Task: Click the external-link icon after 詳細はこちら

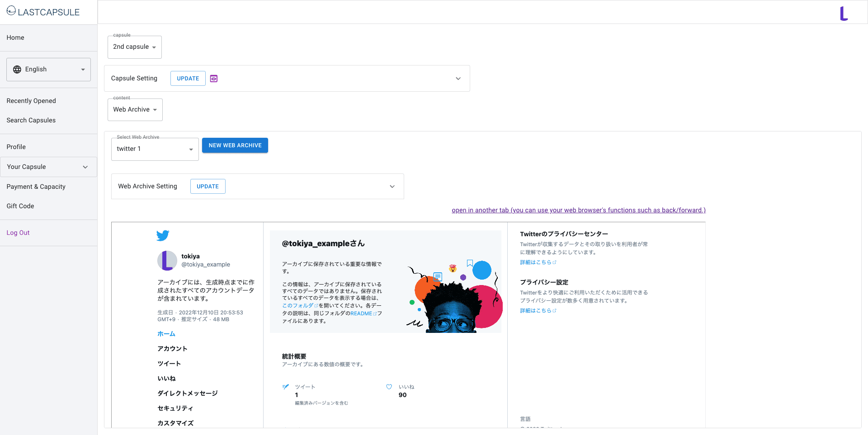Action: click(555, 262)
